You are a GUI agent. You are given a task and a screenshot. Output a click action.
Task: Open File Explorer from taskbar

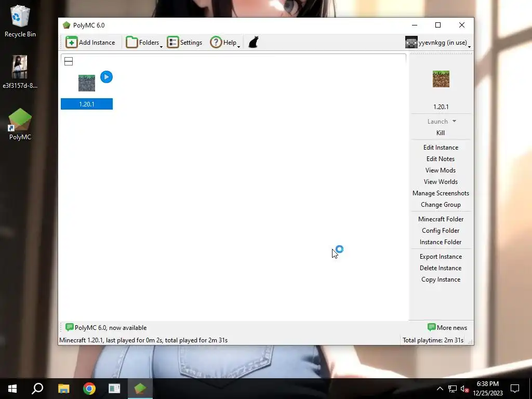[64, 389]
